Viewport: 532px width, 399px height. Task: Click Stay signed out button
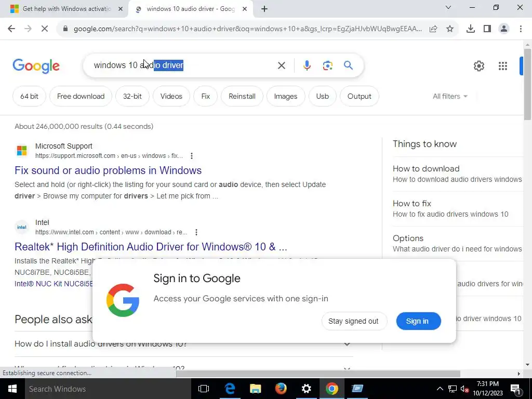click(353, 321)
